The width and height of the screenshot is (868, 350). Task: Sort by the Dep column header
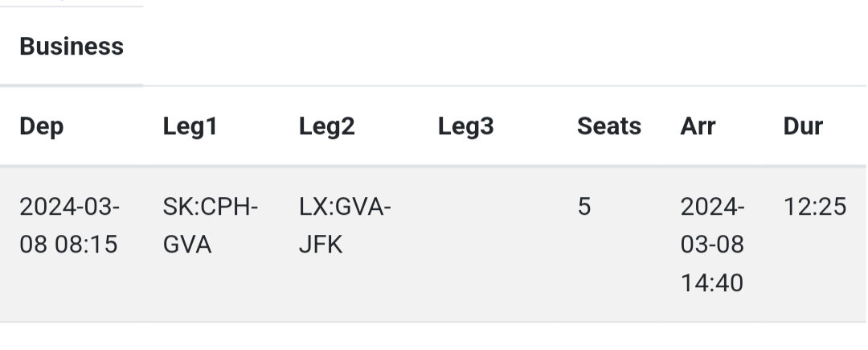pyautogui.click(x=41, y=126)
